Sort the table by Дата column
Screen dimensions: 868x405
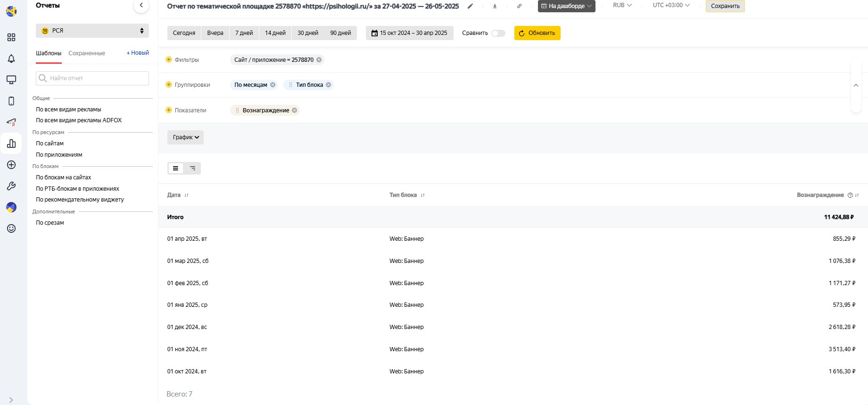[x=187, y=195]
